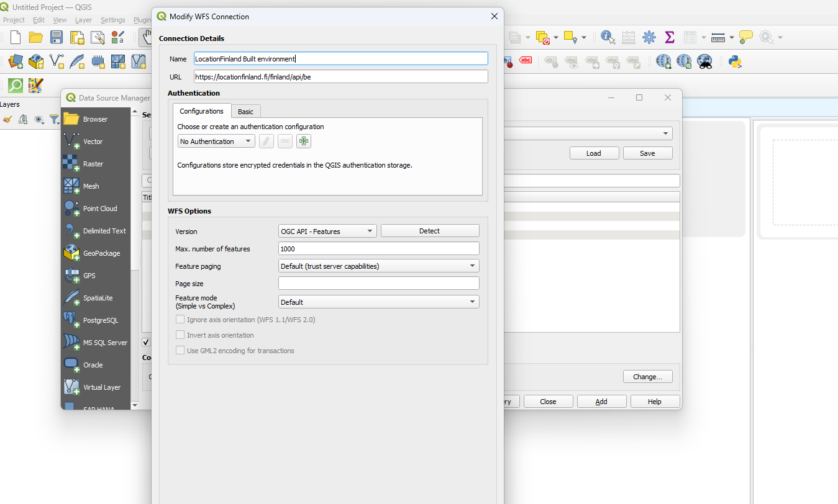Click the Add button to add the layer
The height and width of the screenshot is (504, 838).
click(601, 401)
